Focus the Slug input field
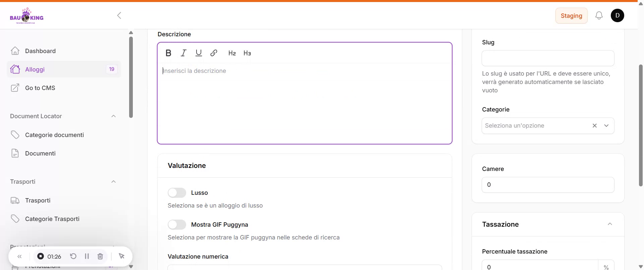 548,58
